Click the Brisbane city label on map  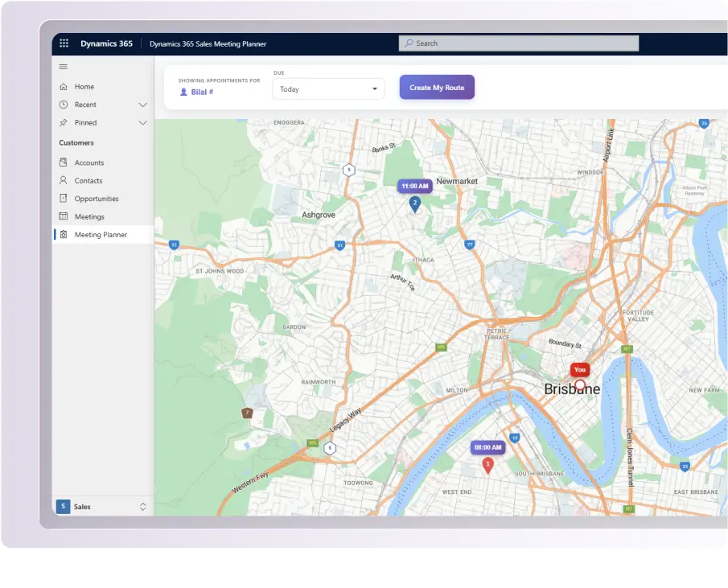pos(571,389)
